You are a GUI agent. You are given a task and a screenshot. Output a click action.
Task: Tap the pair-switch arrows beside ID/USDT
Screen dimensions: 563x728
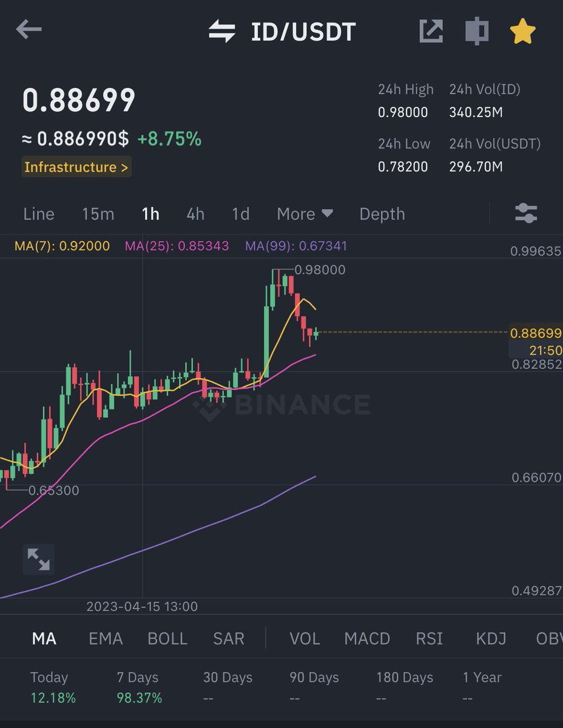click(x=221, y=31)
